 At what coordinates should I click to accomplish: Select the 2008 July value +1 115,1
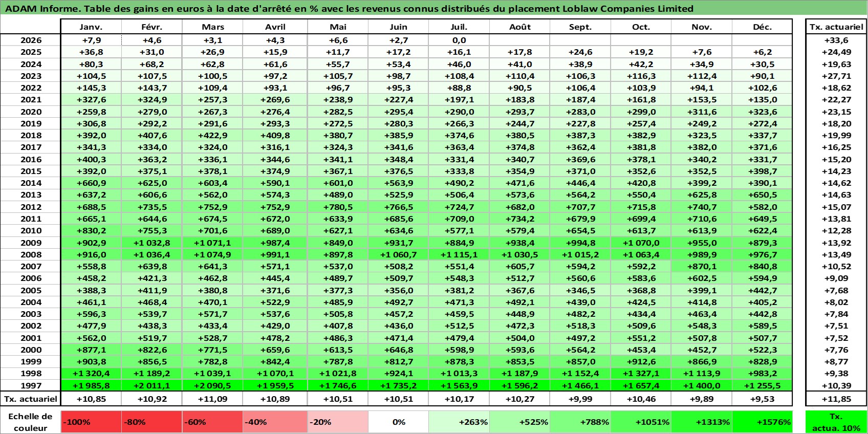(459, 254)
